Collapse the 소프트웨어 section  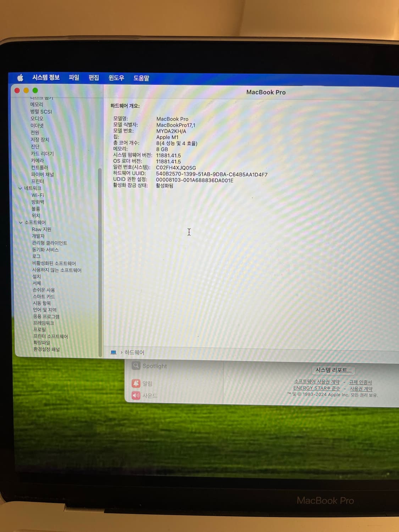click(x=21, y=223)
